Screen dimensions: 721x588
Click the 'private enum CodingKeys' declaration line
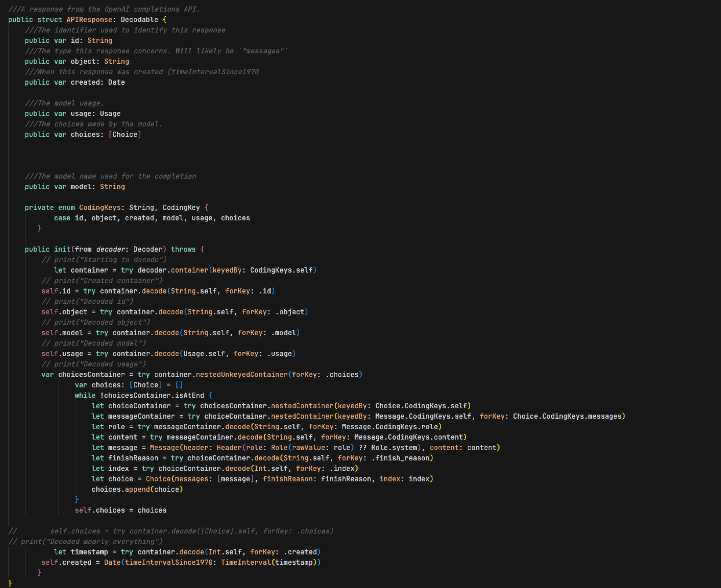tap(116, 208)
